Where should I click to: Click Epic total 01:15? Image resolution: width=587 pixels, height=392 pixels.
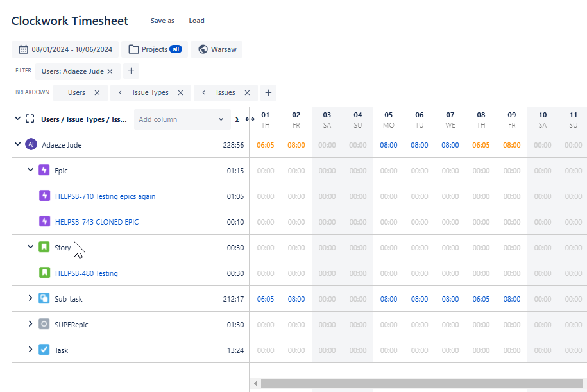(x=235, y=171)
